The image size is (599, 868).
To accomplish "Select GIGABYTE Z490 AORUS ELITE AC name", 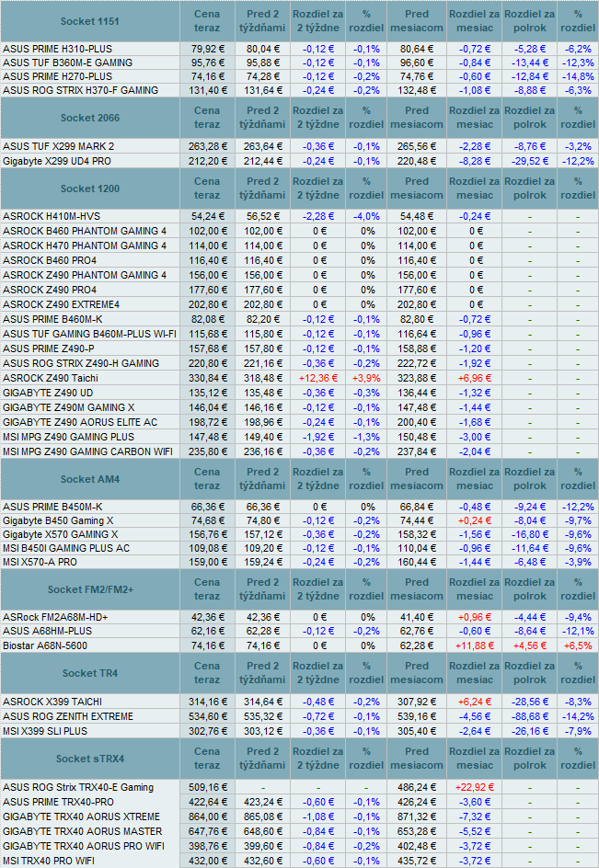I will pyautogui.click(x=80, y=422).
